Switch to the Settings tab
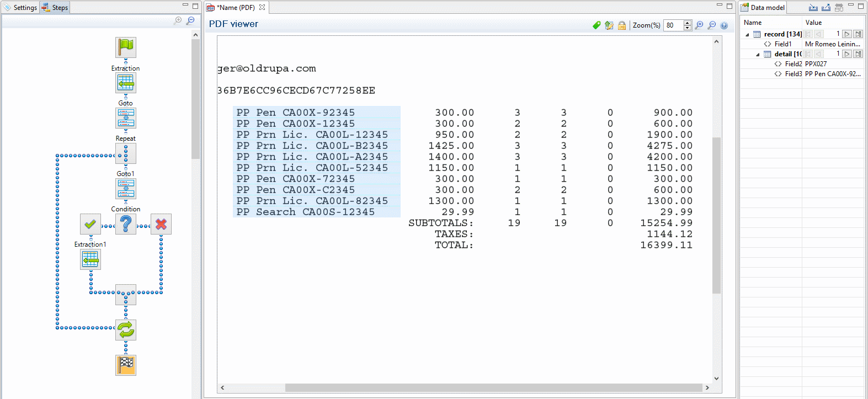This screenshot has height=399, width=868. click(20, 8)
